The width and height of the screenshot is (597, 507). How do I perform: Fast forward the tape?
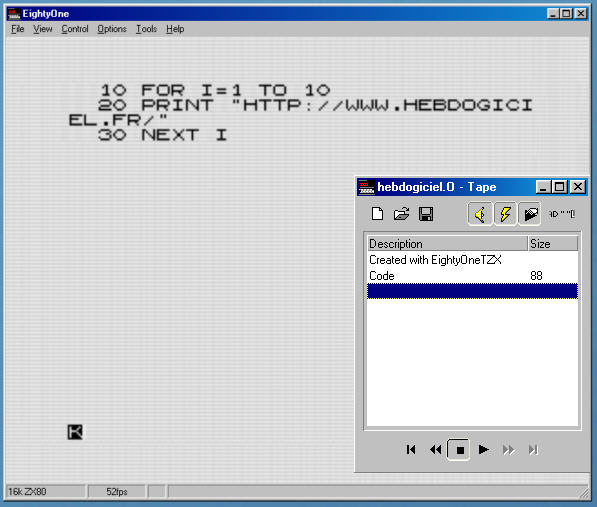point(508,450)
